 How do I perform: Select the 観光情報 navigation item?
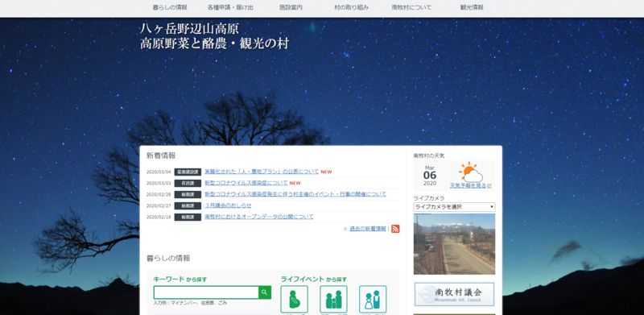tap(472, 7)
